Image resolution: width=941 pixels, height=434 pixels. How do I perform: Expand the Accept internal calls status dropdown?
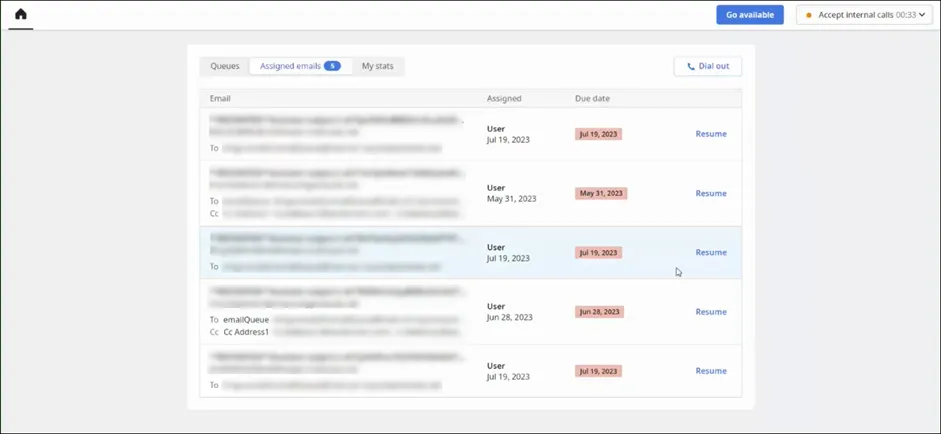click(x=865, y=15)
